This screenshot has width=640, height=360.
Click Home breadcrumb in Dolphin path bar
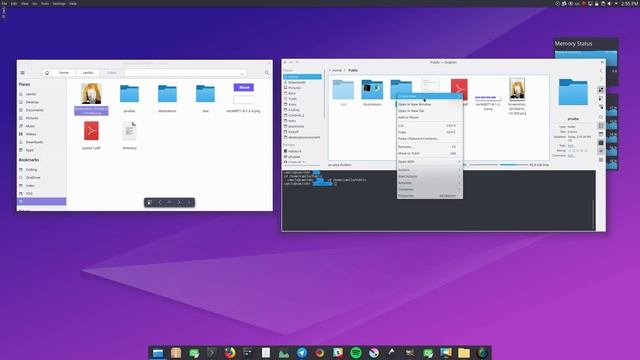coord(337,70)
